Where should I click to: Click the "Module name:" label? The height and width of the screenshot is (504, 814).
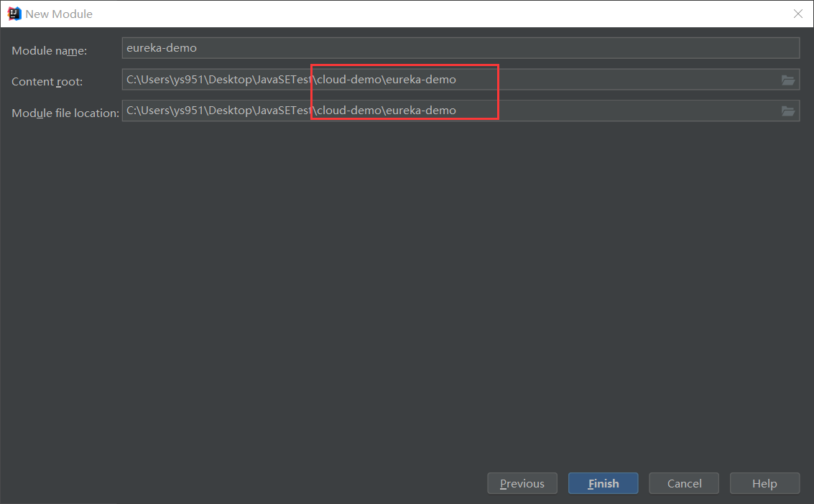pos(50,51)
